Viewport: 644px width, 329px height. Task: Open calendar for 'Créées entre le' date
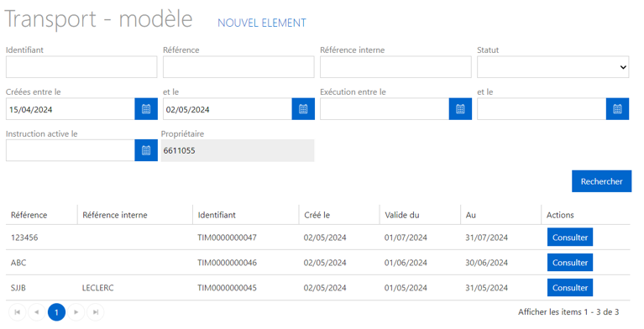tap(146, 109)
